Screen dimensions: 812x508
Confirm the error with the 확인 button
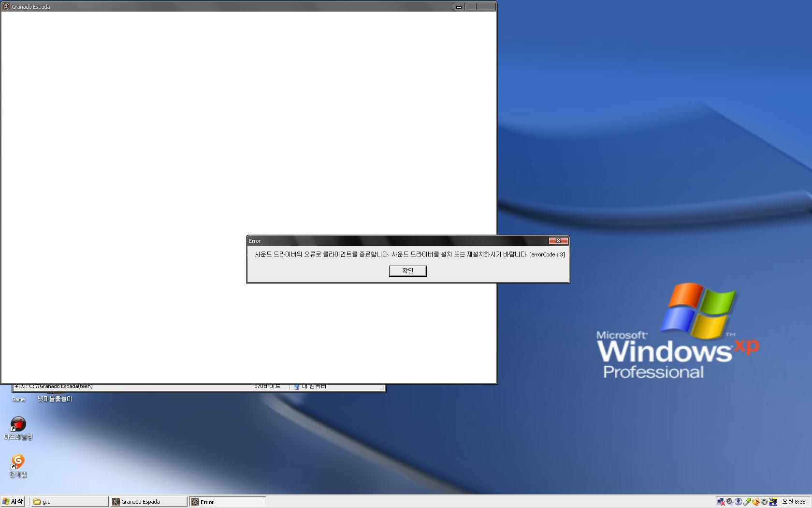407,271
